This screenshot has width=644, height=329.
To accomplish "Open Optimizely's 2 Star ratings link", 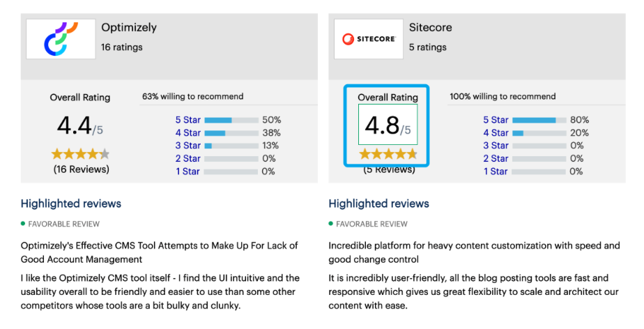I will pos(187,158).
